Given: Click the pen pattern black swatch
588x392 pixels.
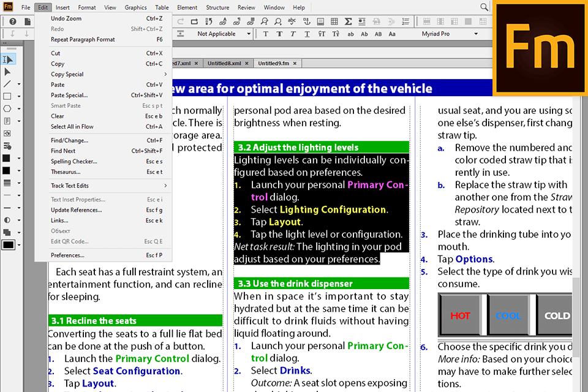Looking at the screenshot, I should (x=6, y=171).
